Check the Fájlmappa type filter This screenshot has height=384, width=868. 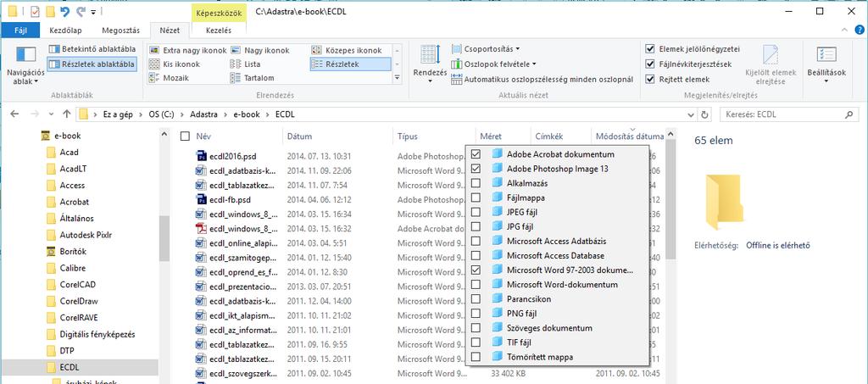[476, 197]
